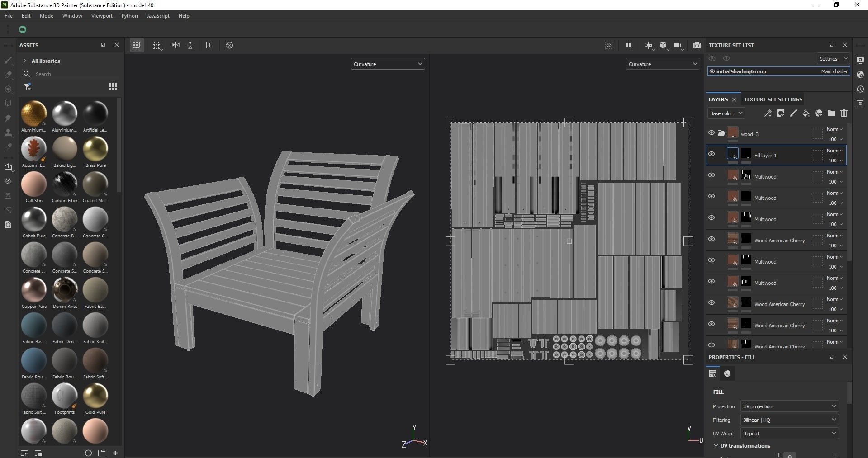Close the Assets panel
This screenshot has height=458, width=868.
click(x=117, y=45)
